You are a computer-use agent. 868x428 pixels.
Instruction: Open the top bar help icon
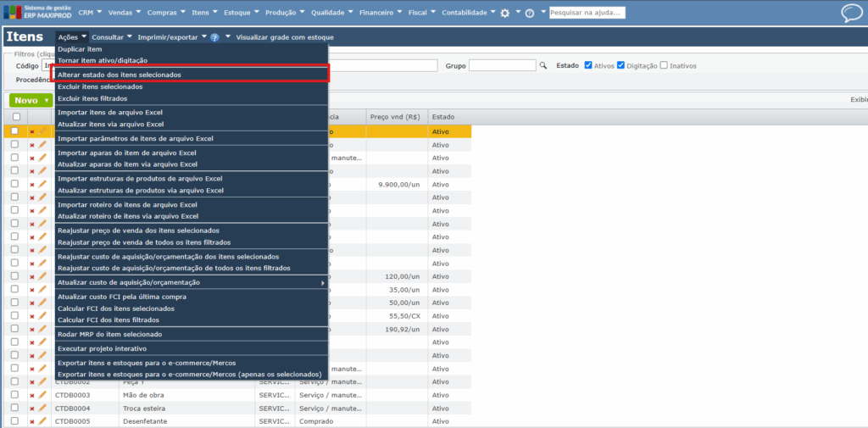(530, 13)
